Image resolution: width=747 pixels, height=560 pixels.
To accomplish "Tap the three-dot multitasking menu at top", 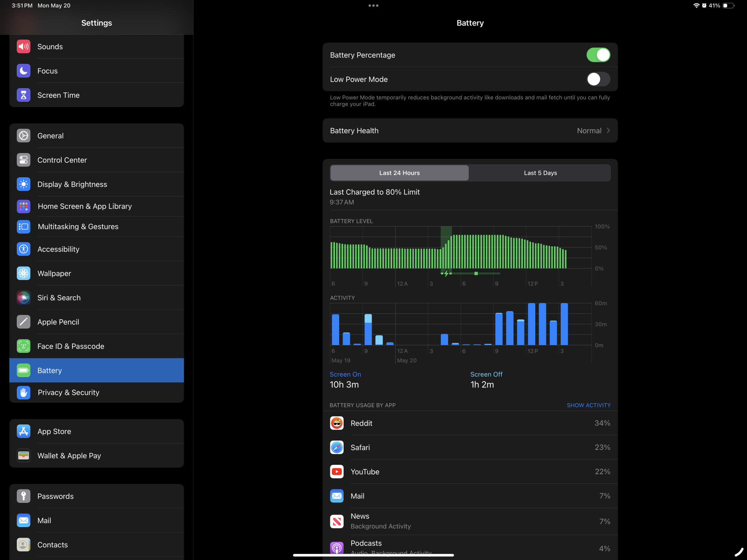I will (373, 6).
